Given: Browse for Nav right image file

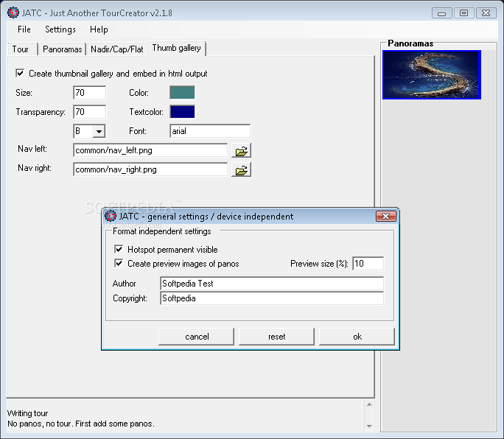Looking at the screenshot, I should pos(241,170).
